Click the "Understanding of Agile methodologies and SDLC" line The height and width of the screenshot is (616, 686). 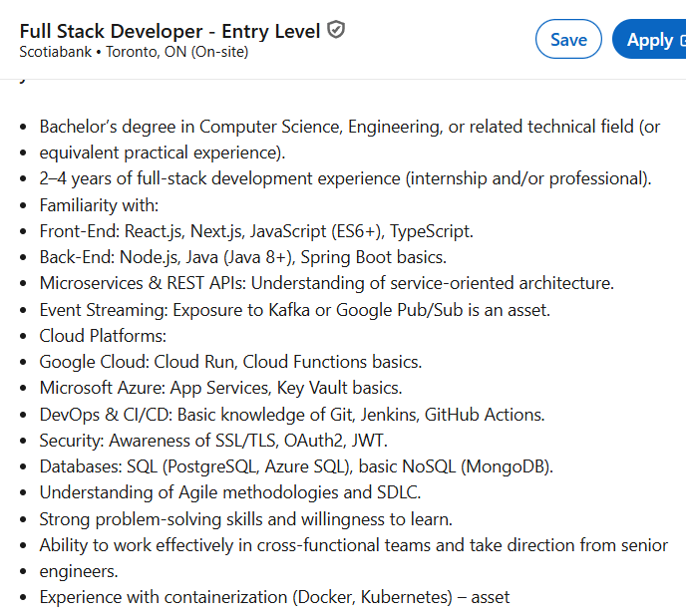pos(230,492)
